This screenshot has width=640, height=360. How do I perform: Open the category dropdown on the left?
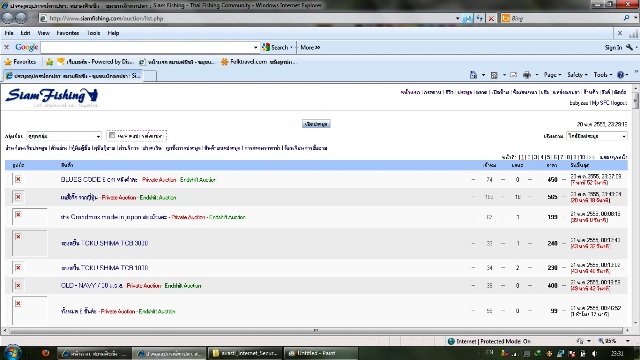64,136
